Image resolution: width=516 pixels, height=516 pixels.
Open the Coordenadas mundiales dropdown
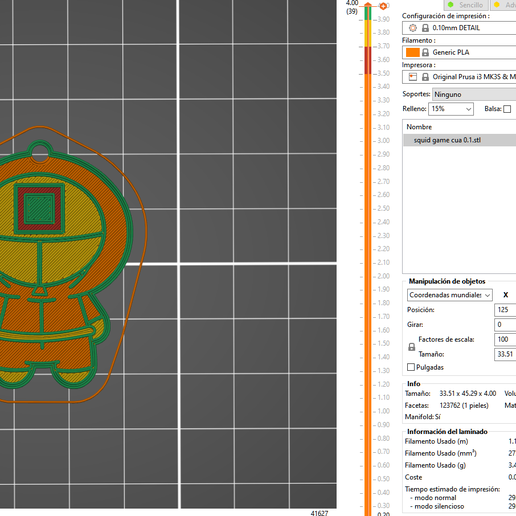[x=450, y=295]
